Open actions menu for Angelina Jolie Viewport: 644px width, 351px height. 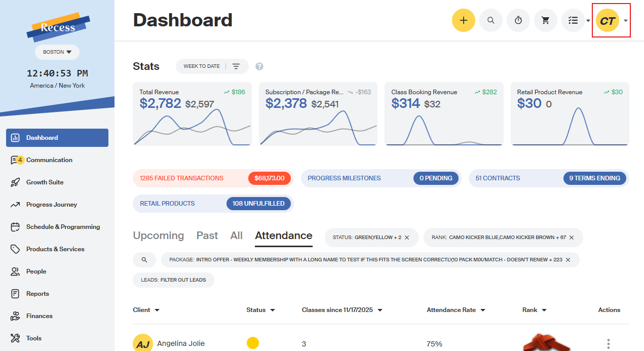[609, 343]
